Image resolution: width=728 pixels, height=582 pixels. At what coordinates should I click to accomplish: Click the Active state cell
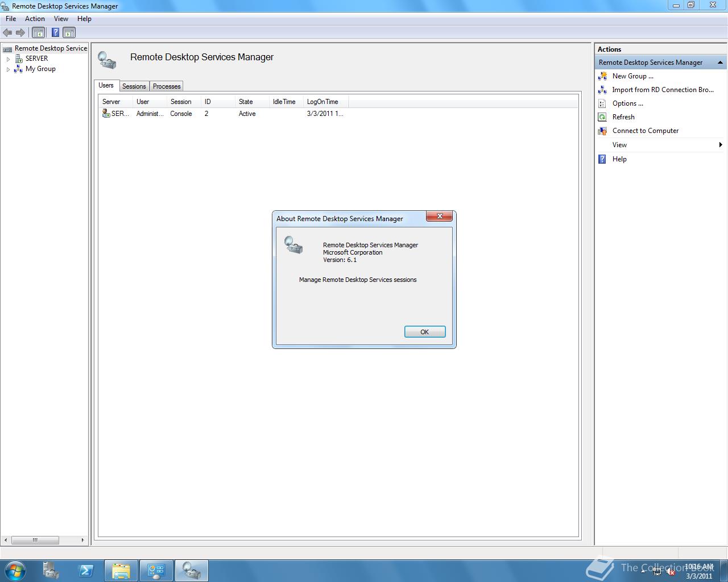coord(247,114)
